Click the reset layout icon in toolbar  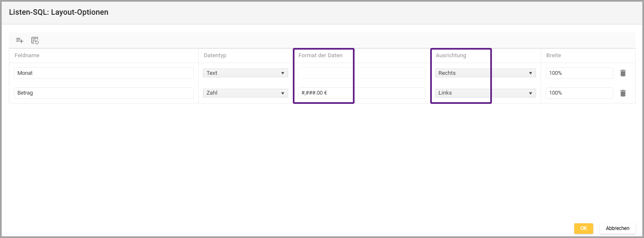(35, 40)
